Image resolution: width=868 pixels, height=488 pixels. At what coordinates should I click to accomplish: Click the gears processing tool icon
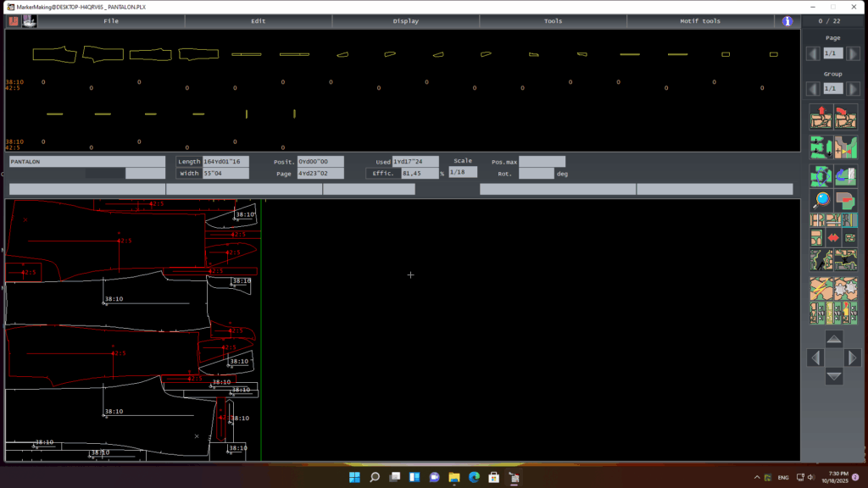[846, 288]
